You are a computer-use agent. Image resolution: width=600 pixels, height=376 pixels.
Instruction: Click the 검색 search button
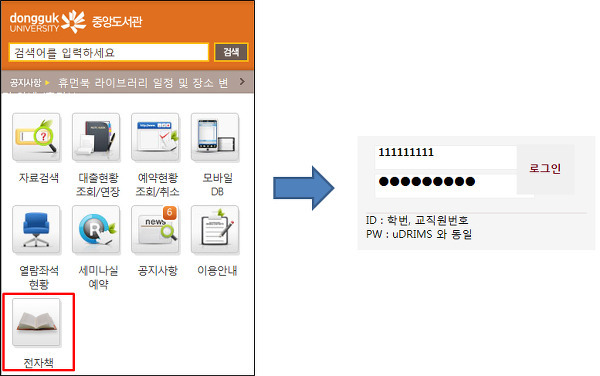(x=231, y=52)
